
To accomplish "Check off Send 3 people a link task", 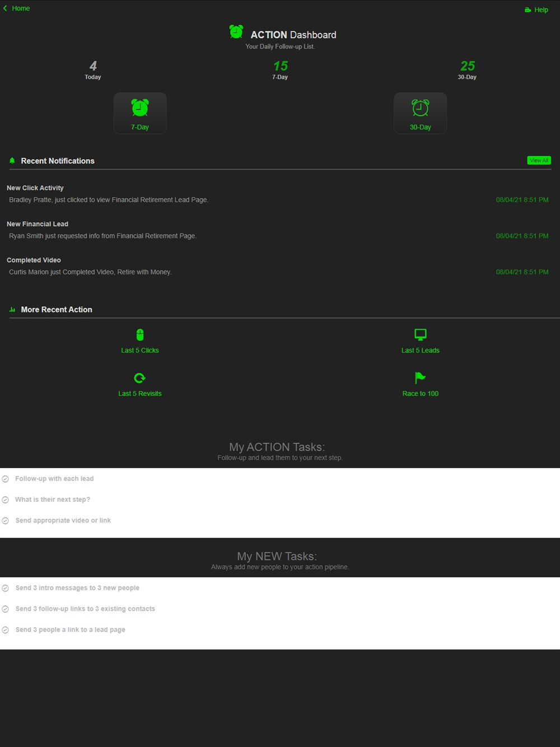I will tap(6, 630).
